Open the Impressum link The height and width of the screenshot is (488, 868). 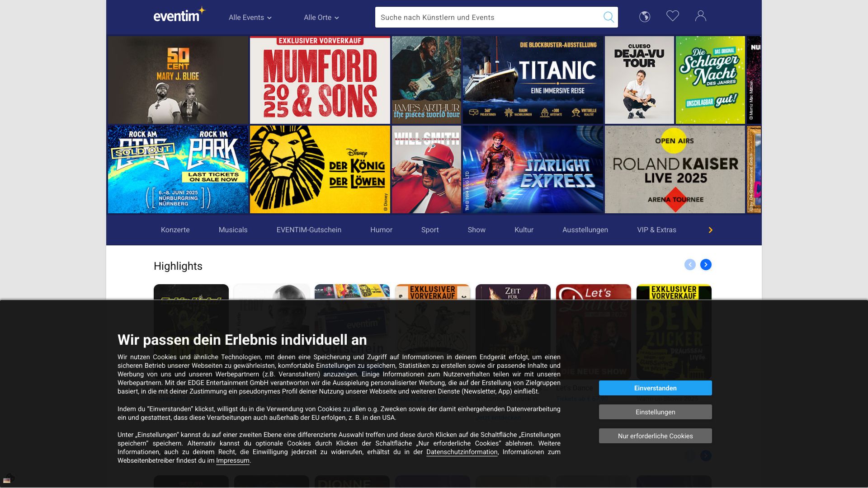[x=232, y=461]
